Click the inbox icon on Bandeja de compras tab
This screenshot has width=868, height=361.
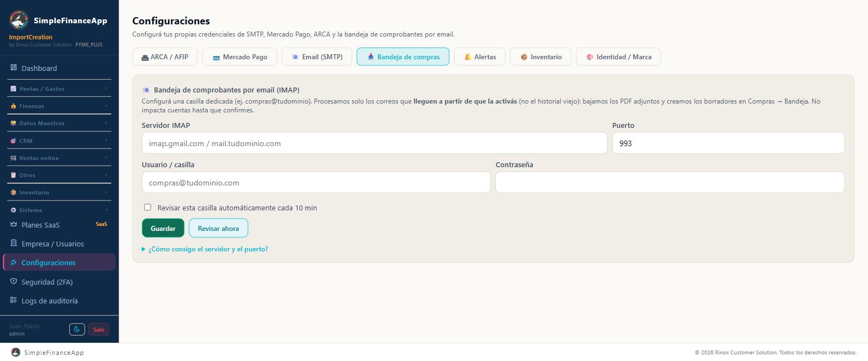pyautogui.click(x=371, y=56)
